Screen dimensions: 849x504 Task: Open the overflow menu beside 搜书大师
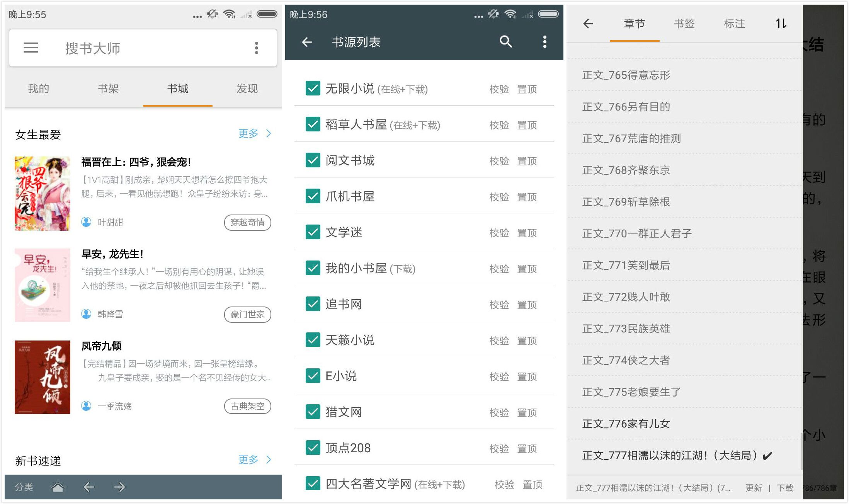(256, 48)
